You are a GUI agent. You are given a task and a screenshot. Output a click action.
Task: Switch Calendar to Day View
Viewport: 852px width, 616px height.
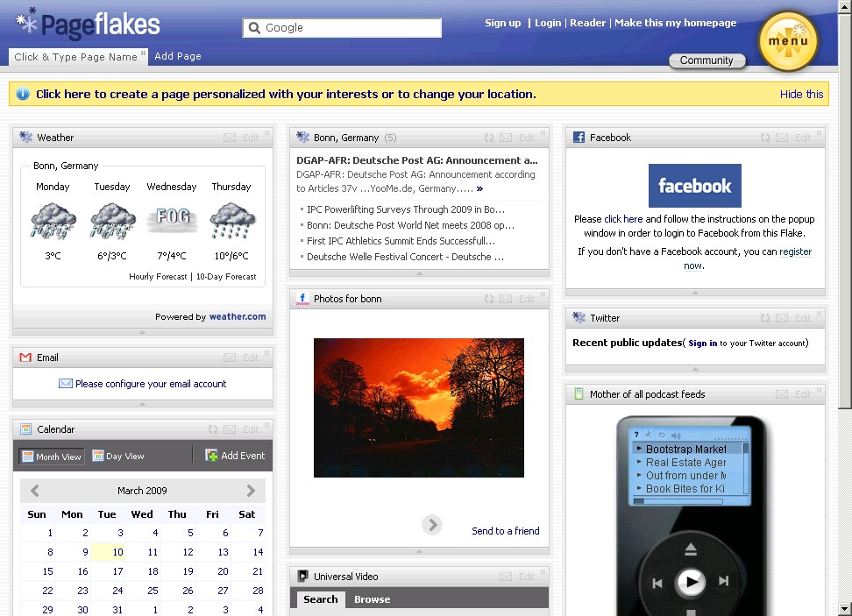point(118,456)
